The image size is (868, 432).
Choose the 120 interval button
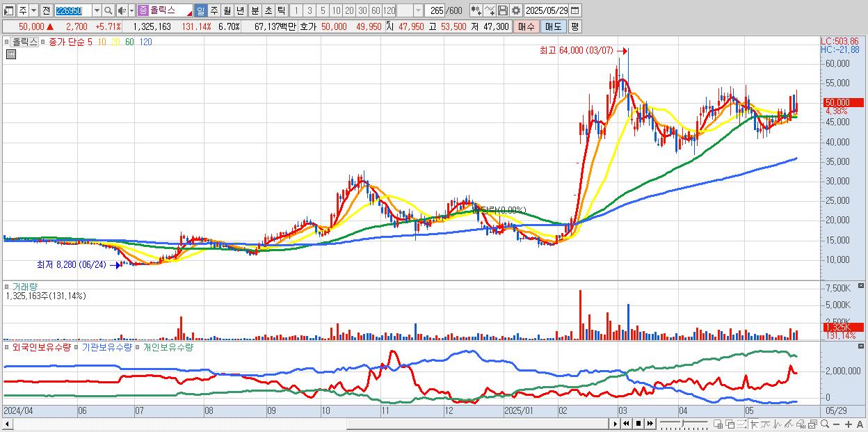pyautogui.click(x=389, y=10)
